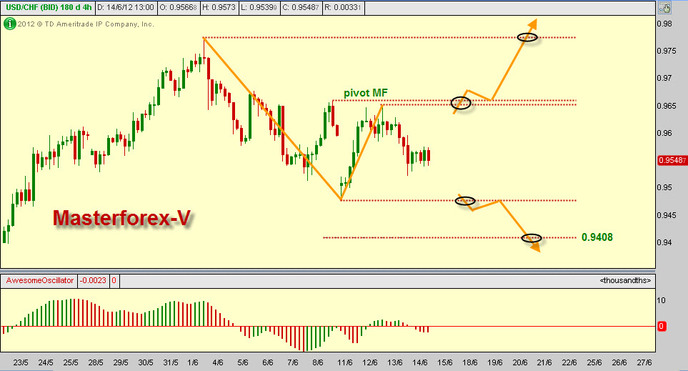
Task: Click the 11/6 date on time axis
Action: pyautogui.click(x=345, y=363)
